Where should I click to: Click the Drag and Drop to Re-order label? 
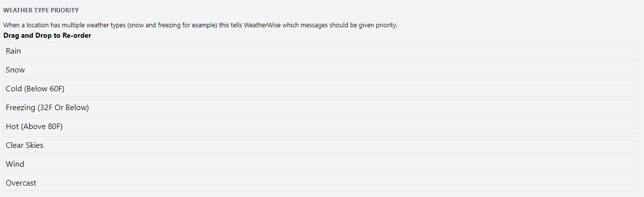point(47,36)
